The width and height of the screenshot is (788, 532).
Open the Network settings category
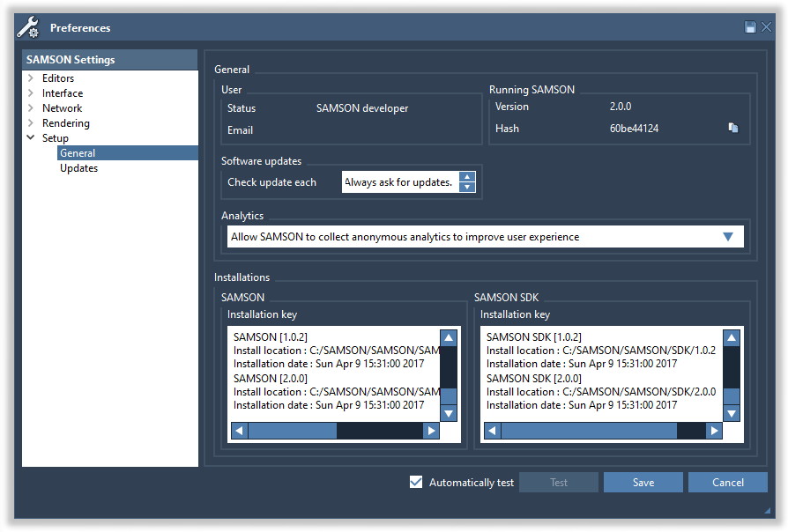(x=62, y=108)
